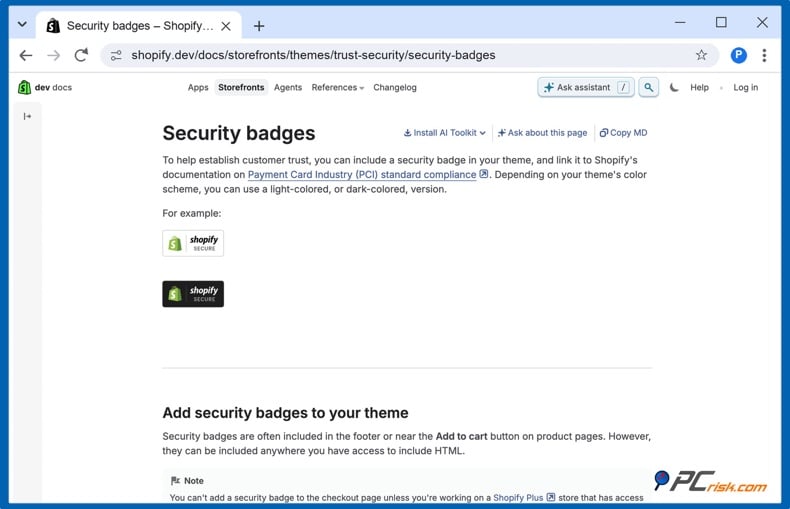Reload the current page
Screen dimensions: 790x509
tap(81, 55)
